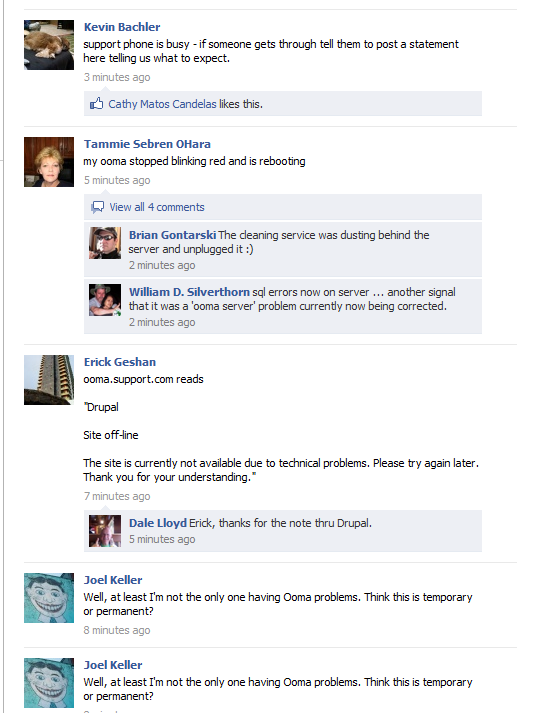The height and width of the screenshot is (713, 533).
Task: Click Erick Geshan's name link
Action: click(x=120, y=362)
